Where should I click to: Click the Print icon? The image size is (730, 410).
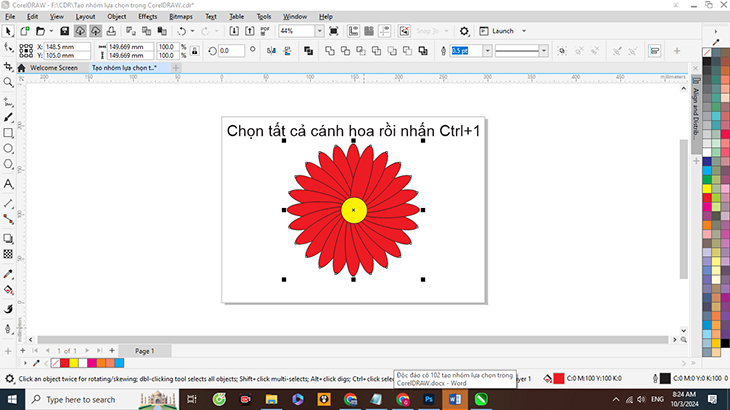click(x=111, y=31)
